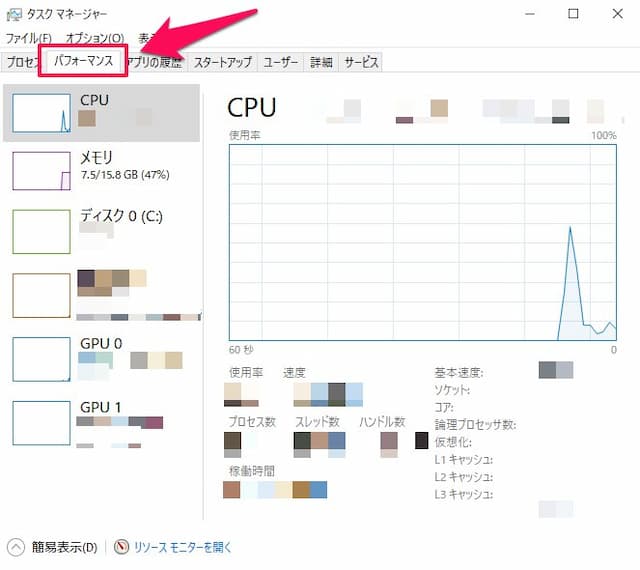Click the 使用率 label above graph
Screen dimensions: 640x570
tap(244, 135)
